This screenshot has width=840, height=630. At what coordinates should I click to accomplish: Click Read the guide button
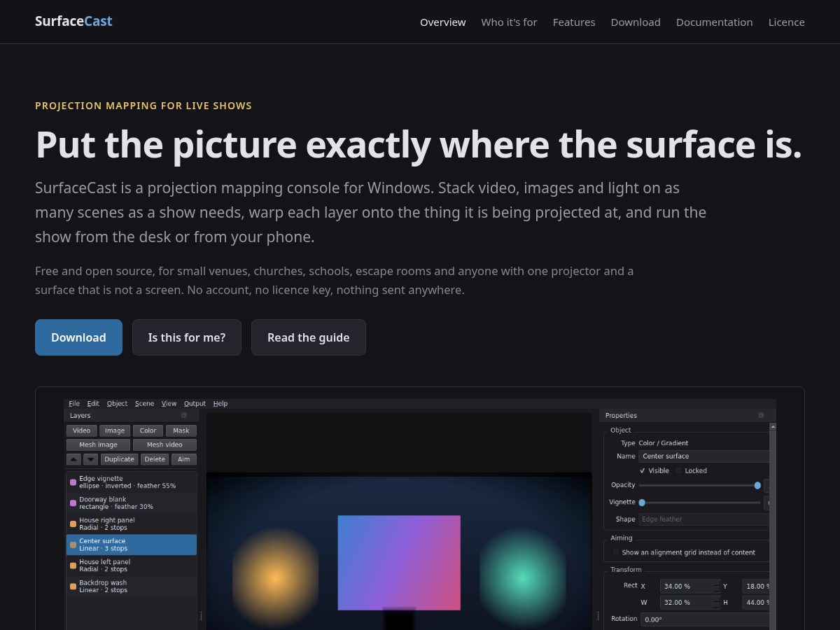pos(309,337)
